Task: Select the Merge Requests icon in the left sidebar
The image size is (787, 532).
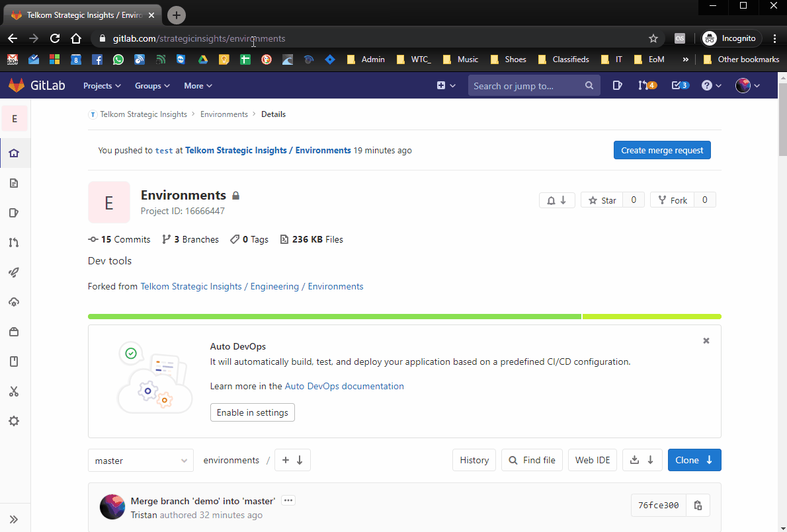Action: [14, 243]
